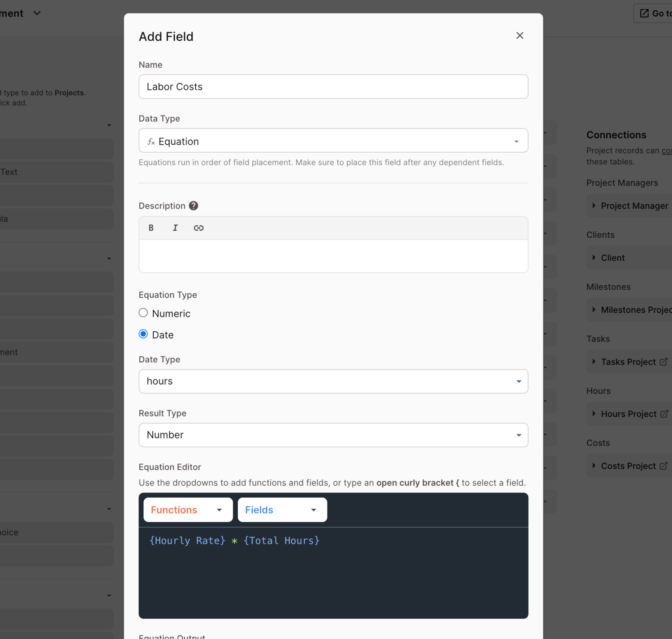Image resolution: width=672 pixels, height=639 pixels.
Task: Click the Bold formatting icon
Action: point(151,228)
